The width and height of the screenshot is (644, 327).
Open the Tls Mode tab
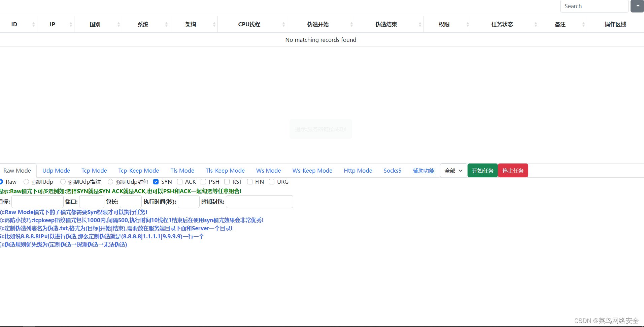[182, 171]
